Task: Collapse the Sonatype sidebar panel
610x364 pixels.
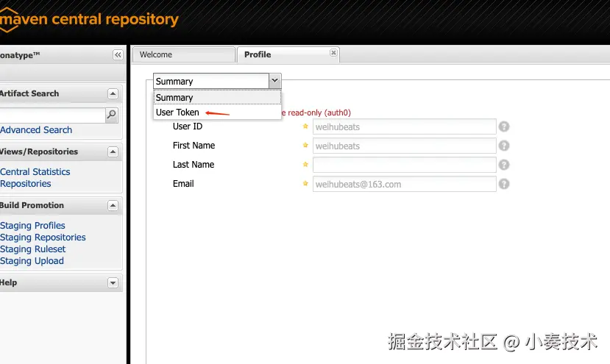Action: [x=118, y=55]
